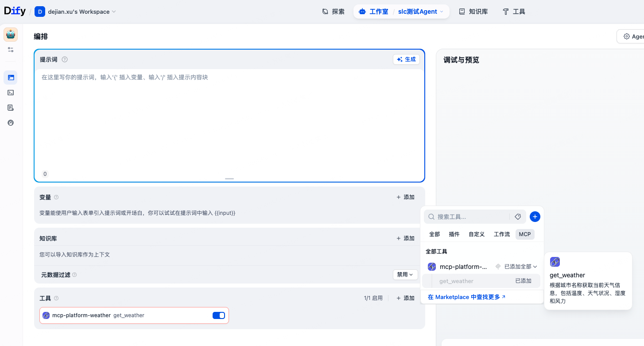
Task: Click the mcp-platform provider icon in picker
Action: [432, 267]
